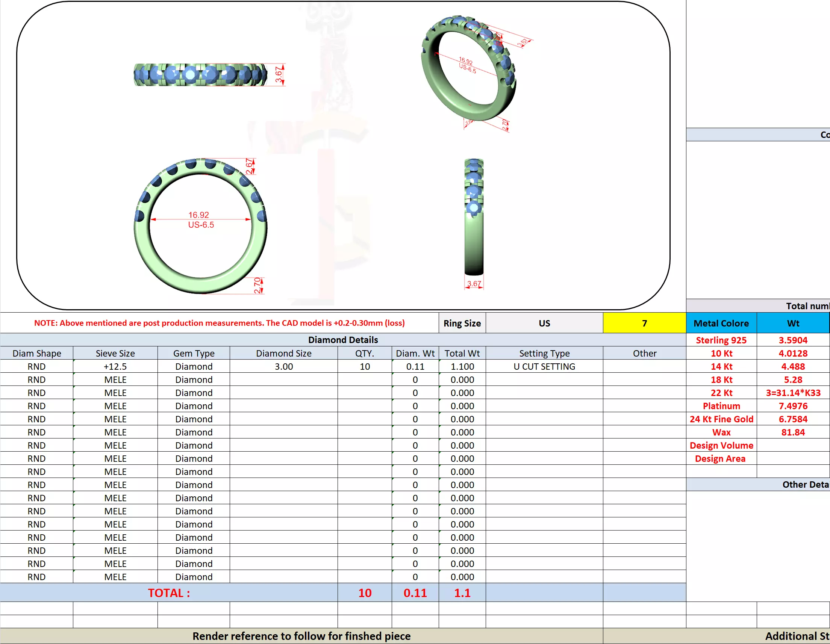Screen dimensions: 830x644
Task: Select the U CUT SETTING cell
Action: pos(544,366)
